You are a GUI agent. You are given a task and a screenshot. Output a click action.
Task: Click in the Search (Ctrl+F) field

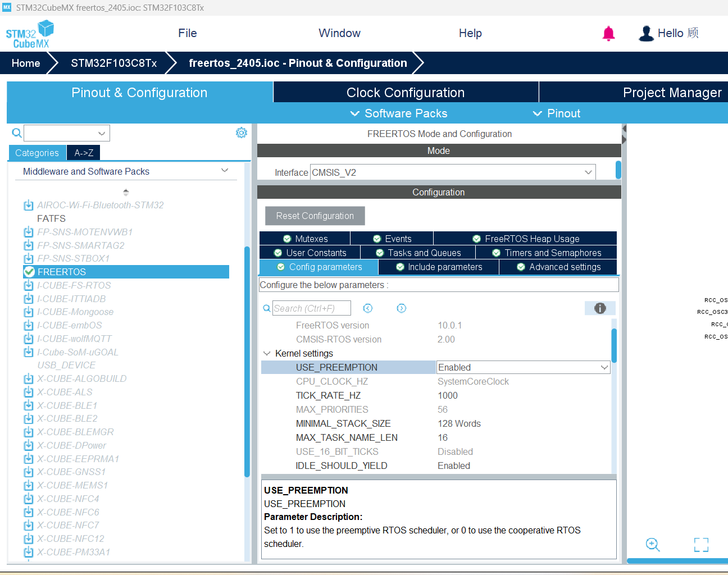point(312,308)
